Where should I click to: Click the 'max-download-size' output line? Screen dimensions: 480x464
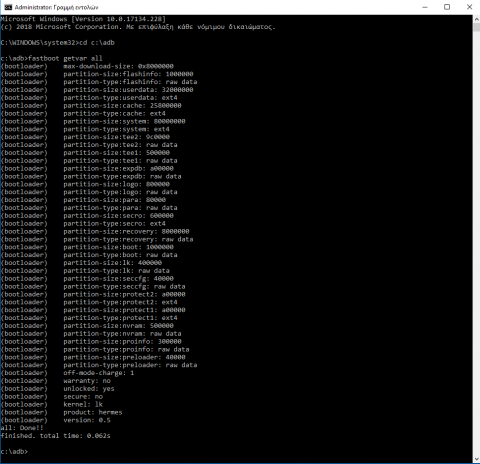point(87,66)
